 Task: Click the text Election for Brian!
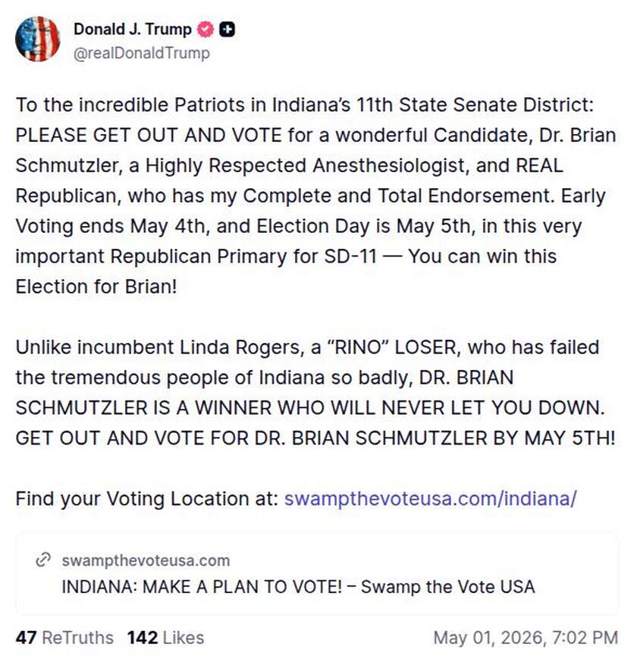coord(96,286)
